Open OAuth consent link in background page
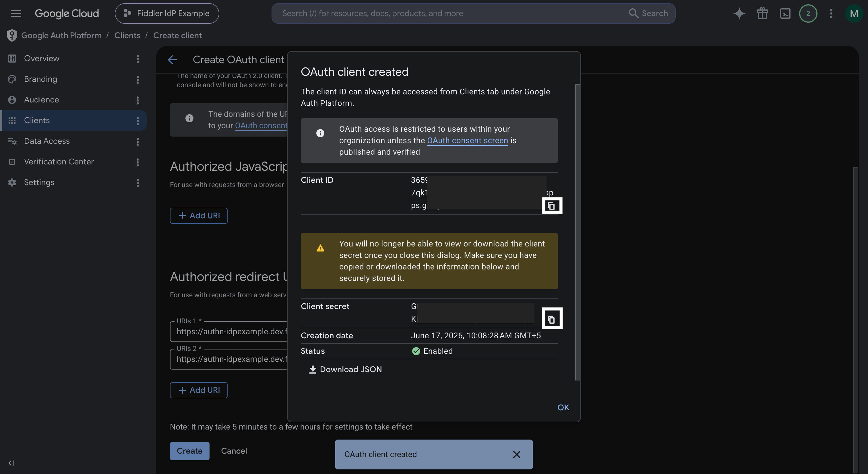Screen dimensions: 868x474 [261, 126]
